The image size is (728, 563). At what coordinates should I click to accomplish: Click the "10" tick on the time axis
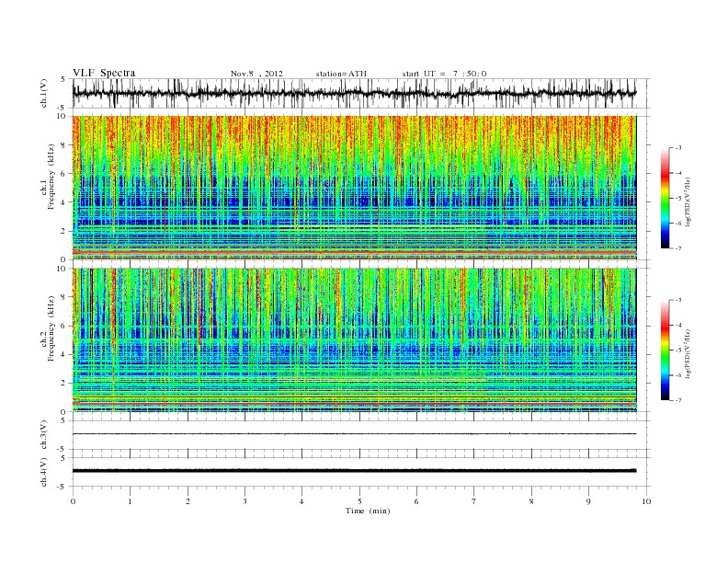[x=646, y=501]
